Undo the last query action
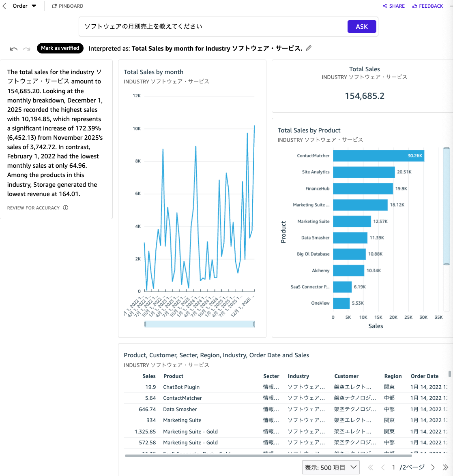 pyautogui.click(x=13, y=49)
